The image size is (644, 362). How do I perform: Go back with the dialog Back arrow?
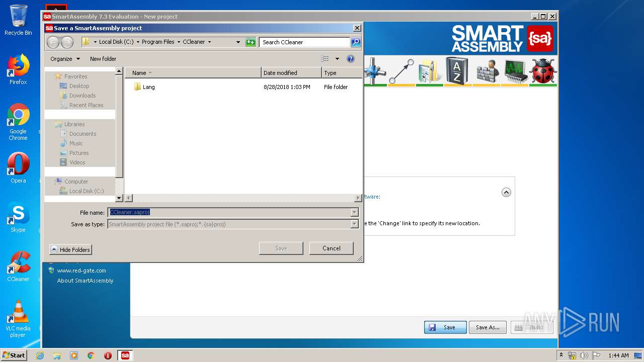click(53, 42)
